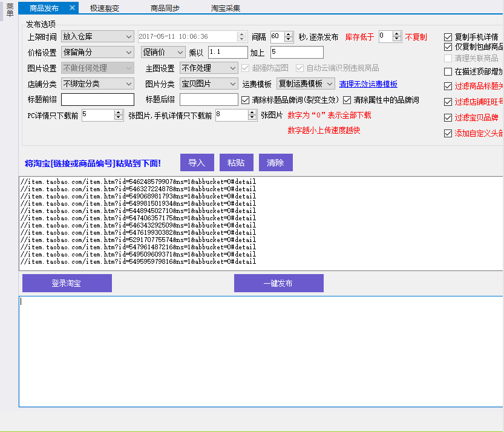This screenshot has width=504, height=432.
Task: Increase the 间隔 seconds stepper value
Action: pyautogui.click(x=289, y=34)
